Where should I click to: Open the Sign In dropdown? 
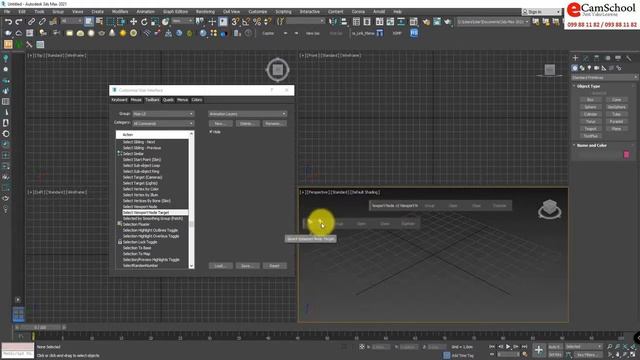541,12
